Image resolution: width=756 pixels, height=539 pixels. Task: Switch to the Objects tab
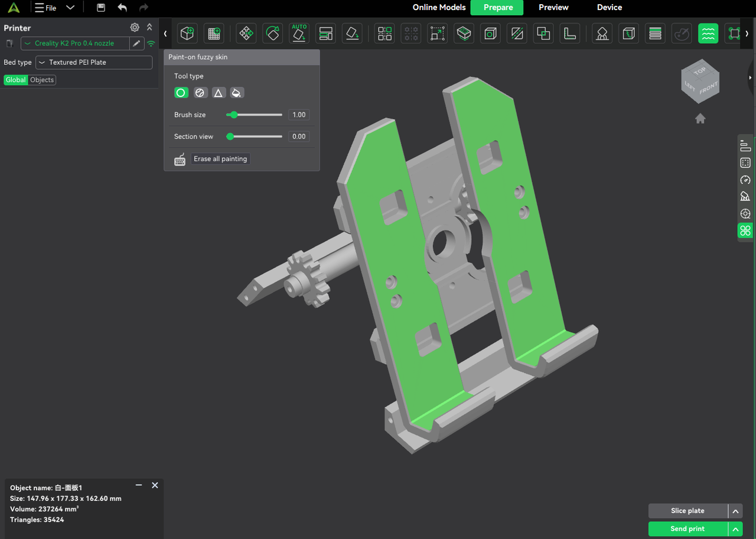pyautogui.click(x=42, y=80)
